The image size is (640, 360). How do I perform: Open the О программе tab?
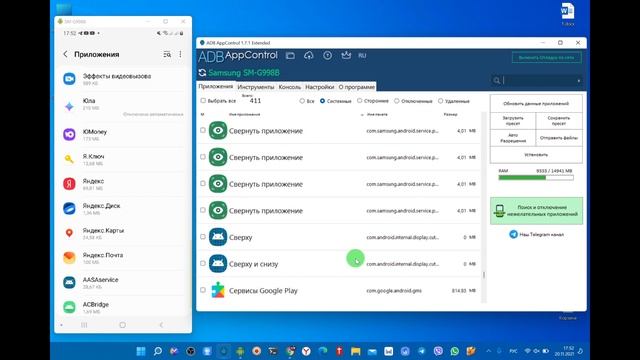[x=356, y=87]
